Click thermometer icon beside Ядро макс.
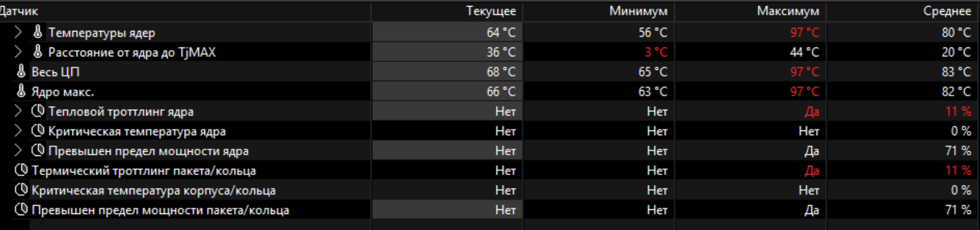980x230 pixels. 21,91
